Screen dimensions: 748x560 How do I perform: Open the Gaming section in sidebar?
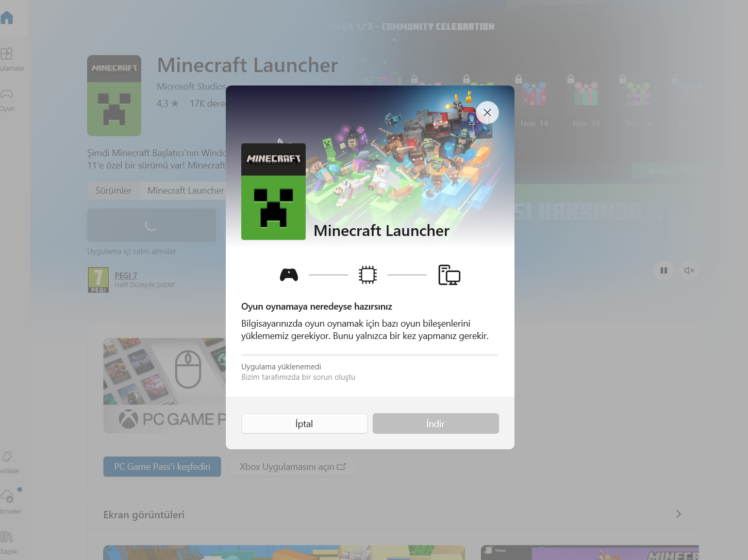(7, 99)
